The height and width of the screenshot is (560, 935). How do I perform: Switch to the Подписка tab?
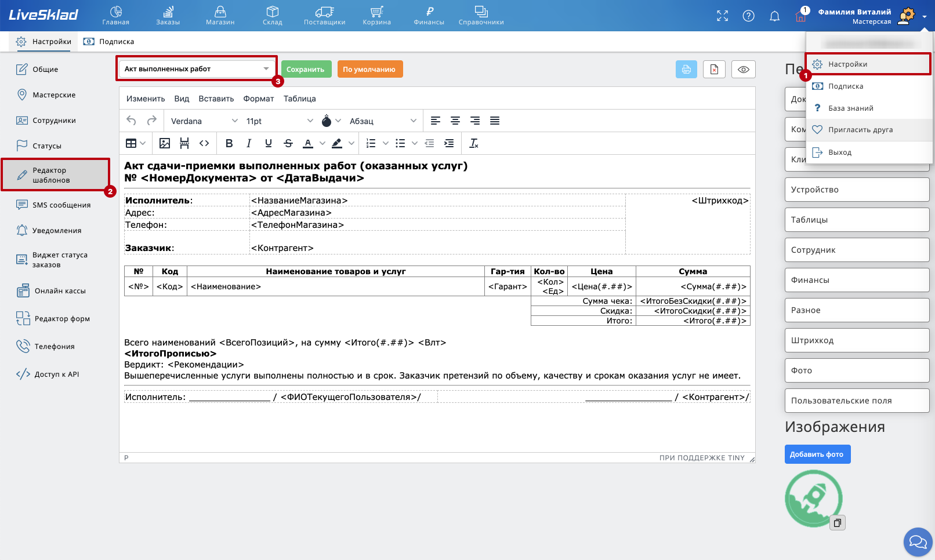coord(109,42)
